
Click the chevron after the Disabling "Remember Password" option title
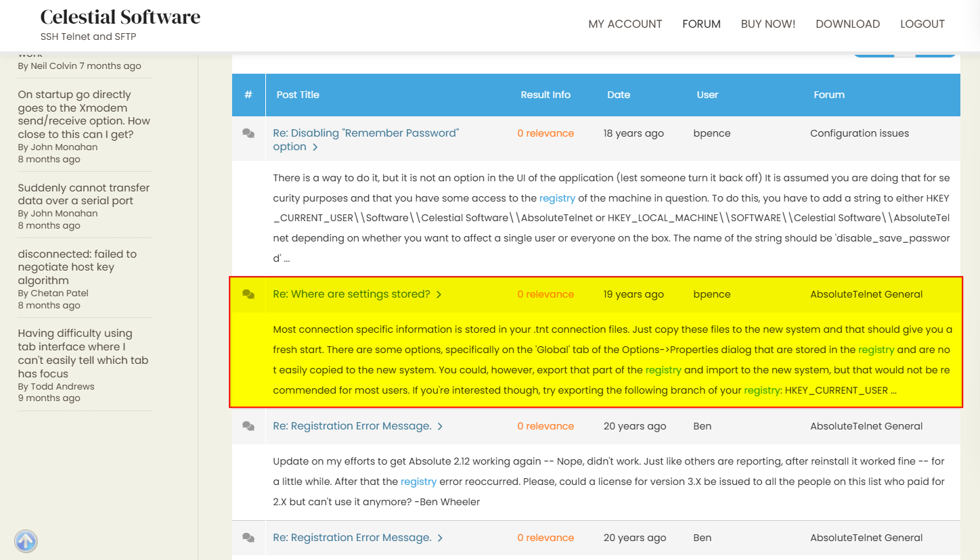[x=315, y=147]
